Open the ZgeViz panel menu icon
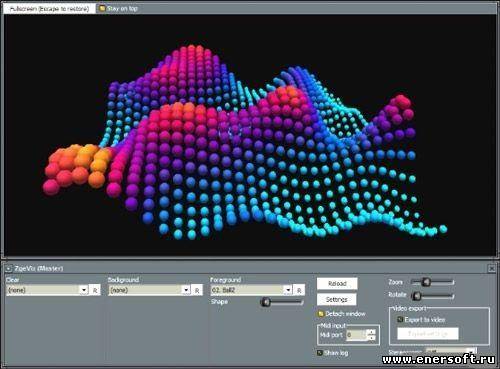 [9, 268]
